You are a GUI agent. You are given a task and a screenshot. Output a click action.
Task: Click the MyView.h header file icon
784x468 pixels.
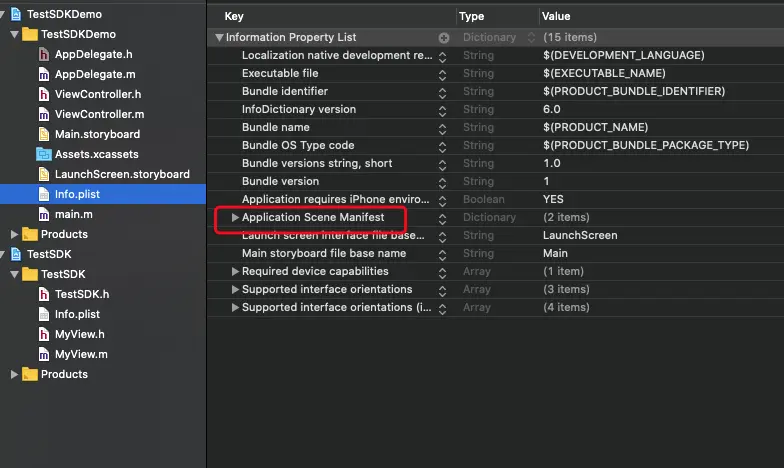(x=43, y=334)
